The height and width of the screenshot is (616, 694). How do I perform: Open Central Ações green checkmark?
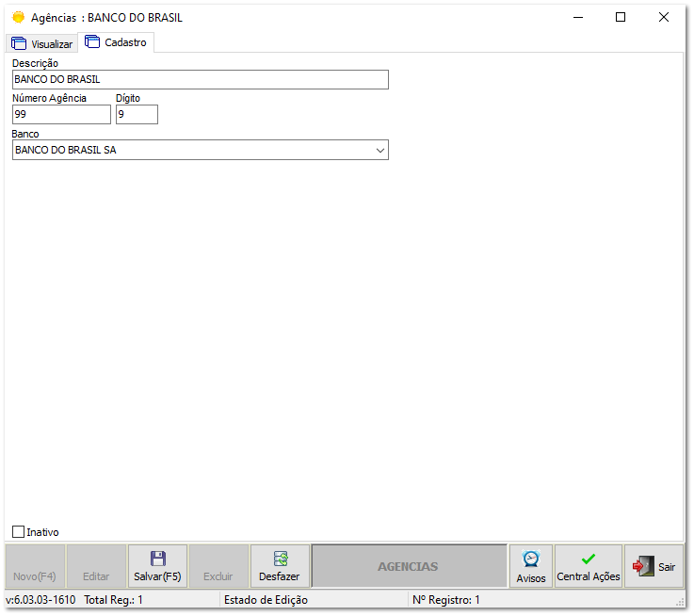pyautogui.click(x=589, y=559)
